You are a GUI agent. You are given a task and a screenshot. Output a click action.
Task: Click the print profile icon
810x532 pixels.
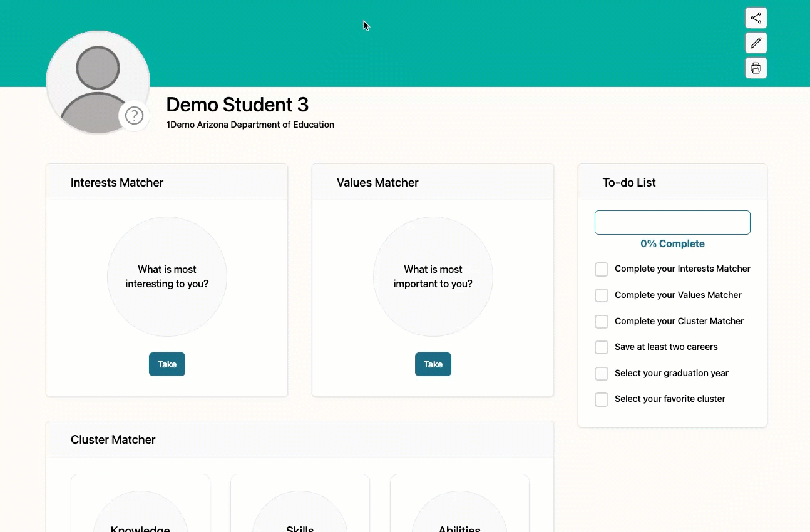tap(756, 68)
